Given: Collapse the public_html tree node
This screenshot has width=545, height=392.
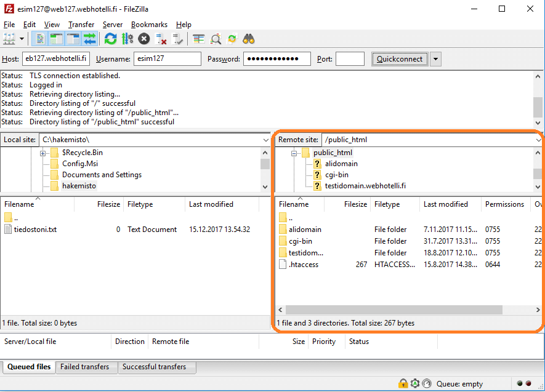Looking at the screenshot, I should (294, 153).
